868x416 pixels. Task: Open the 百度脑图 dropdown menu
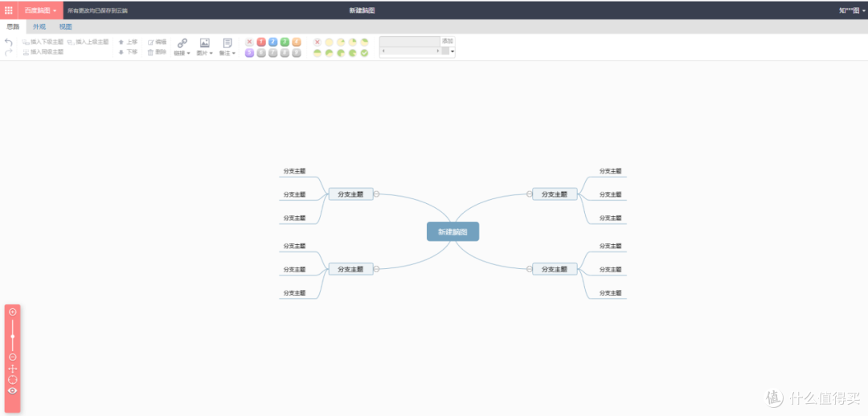[x=40, y=10]
